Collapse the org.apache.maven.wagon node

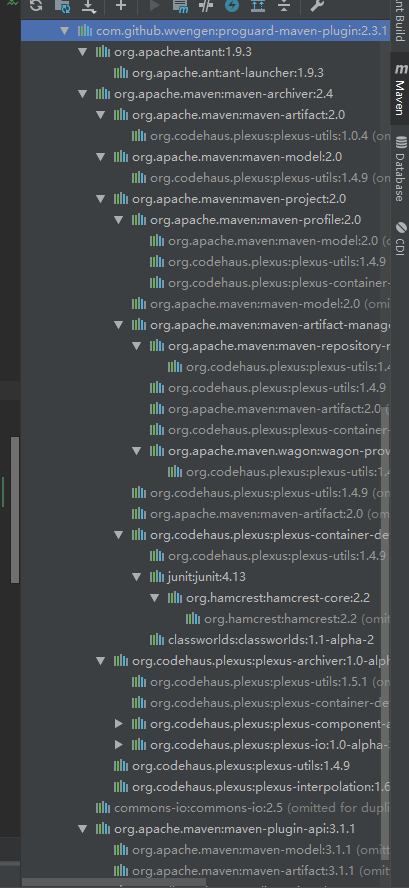[x=137, y=450]
